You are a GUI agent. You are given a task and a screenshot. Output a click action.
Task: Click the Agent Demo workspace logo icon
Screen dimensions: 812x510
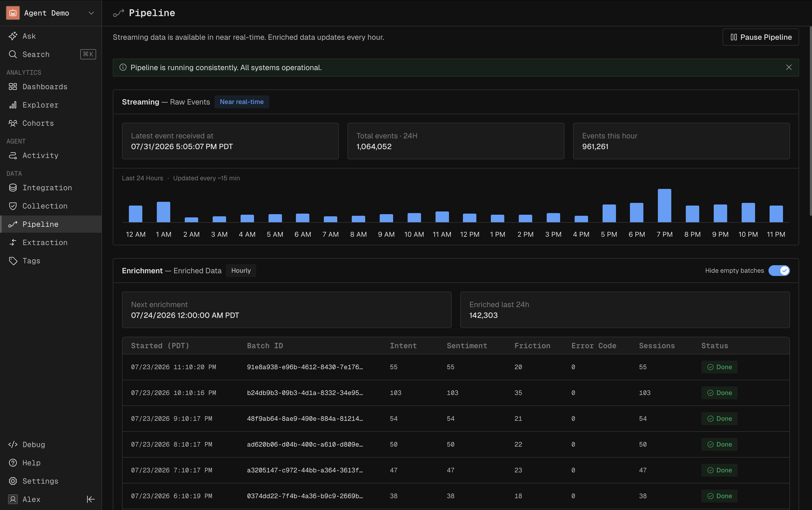coord(13,13)
